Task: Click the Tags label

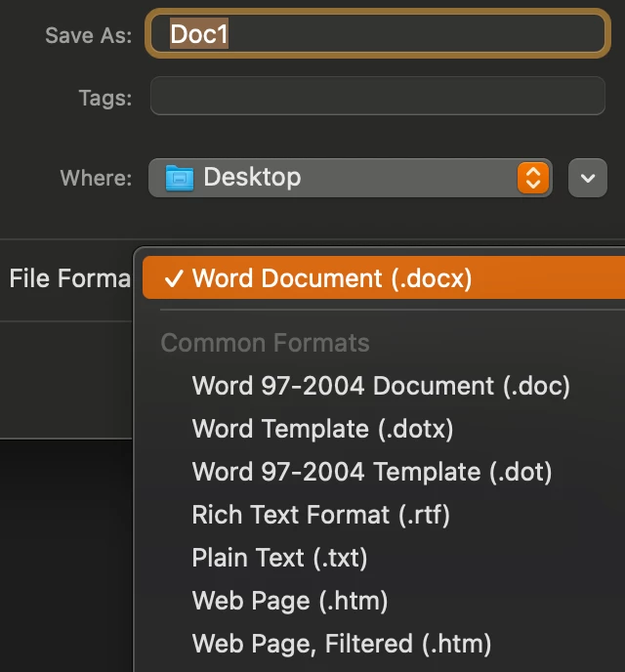Action: (105, 99)
